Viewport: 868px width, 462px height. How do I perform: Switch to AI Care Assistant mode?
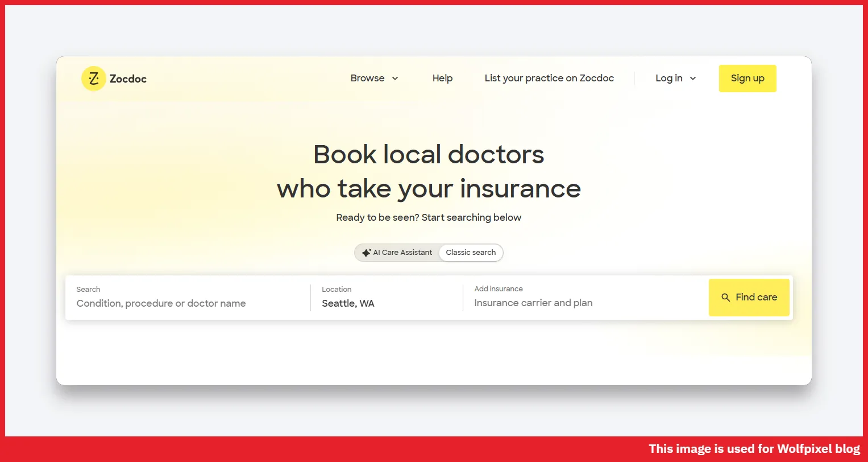pos(397,253)
